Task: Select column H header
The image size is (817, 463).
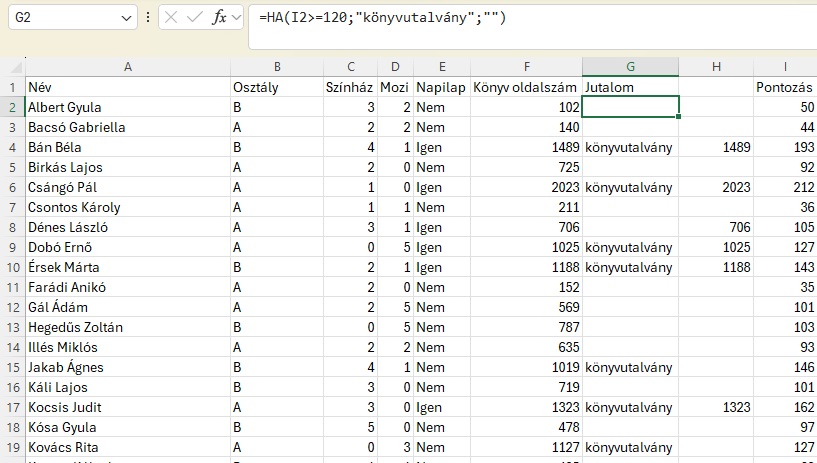Action: (716, 67)
